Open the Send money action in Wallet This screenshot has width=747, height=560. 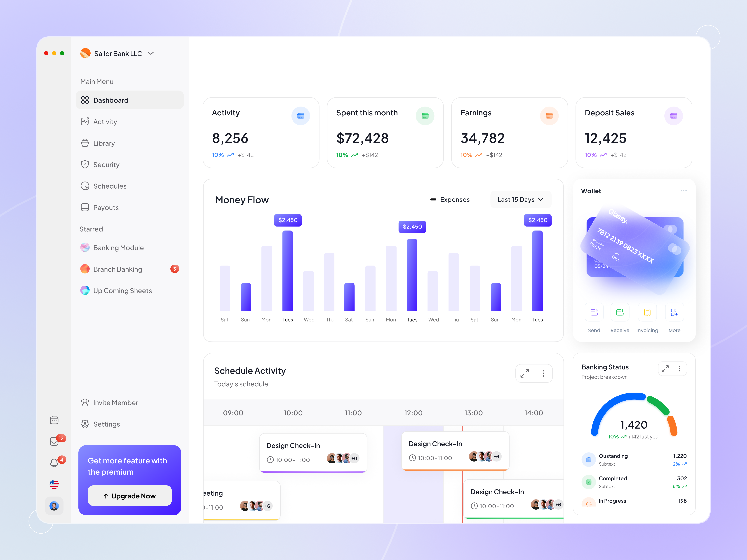coord(594,312)
